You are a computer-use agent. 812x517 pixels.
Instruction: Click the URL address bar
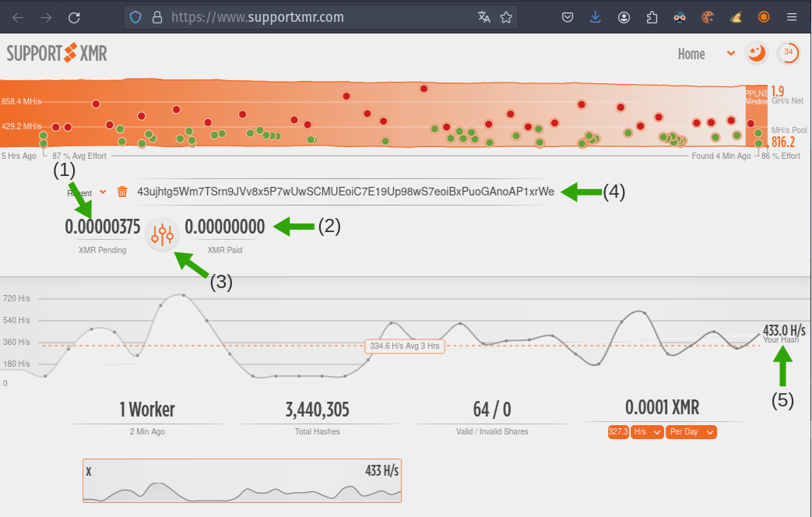pos(321,17)
